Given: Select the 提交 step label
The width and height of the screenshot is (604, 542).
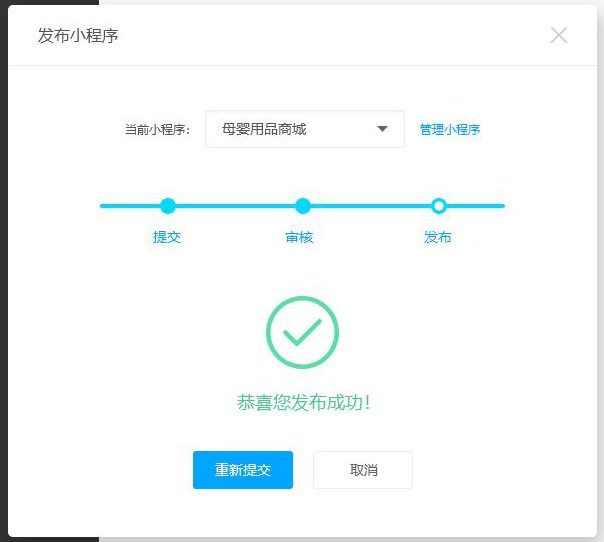Looking at the screenshot, I should point(167,237).
